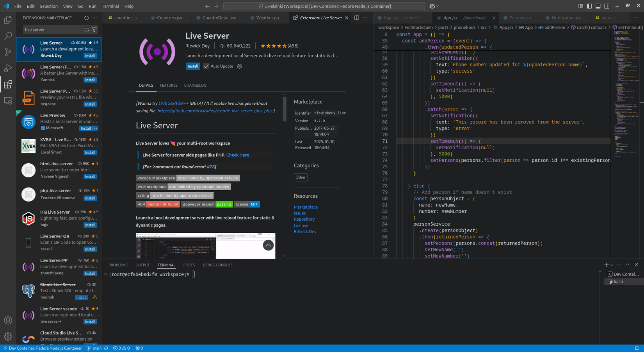This screenshot has width=644, height=352.
Task: Open the Explorer view in the activity bar
Action: click(x=8, y=20)
